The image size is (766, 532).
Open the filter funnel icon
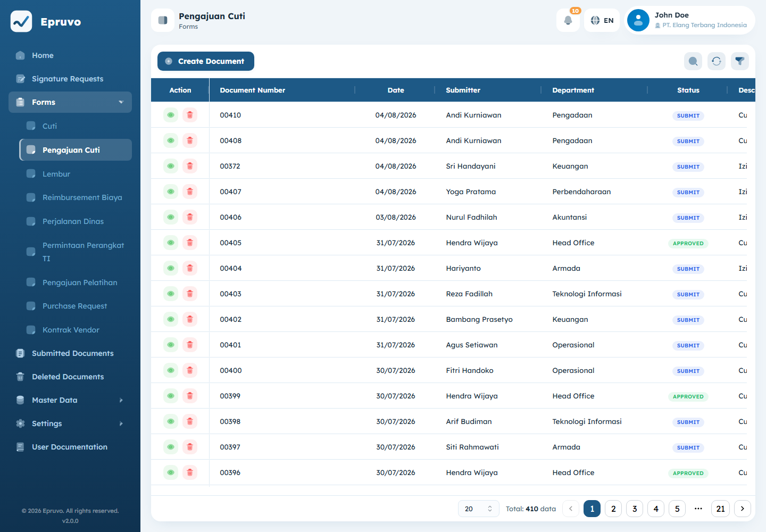(740, 61)
